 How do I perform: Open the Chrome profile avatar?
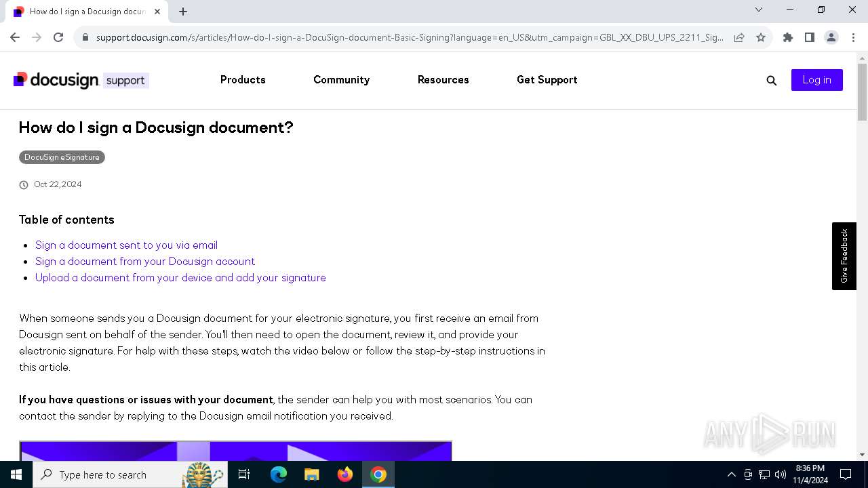point(831,37)
